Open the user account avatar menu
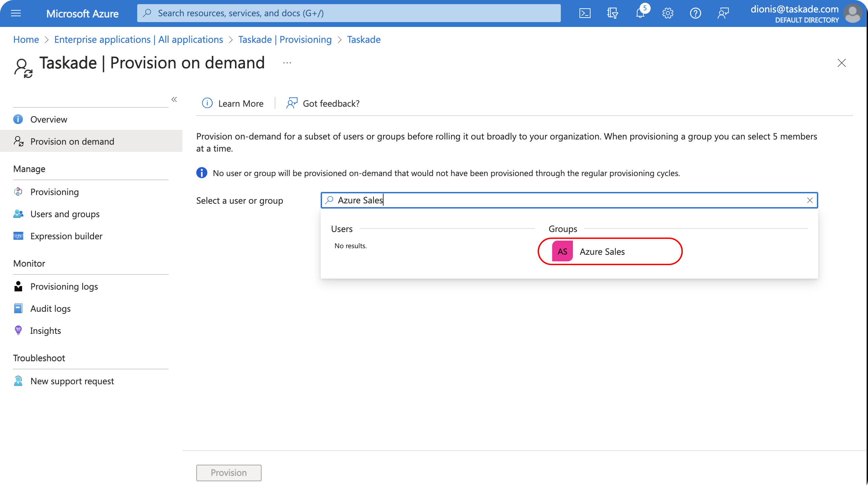868x493 pixels. click(x=853, y=13)
